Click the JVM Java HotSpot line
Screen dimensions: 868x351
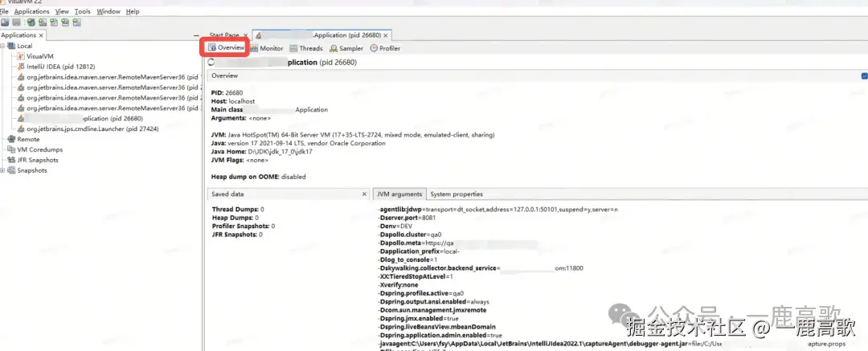coord(353,135)
